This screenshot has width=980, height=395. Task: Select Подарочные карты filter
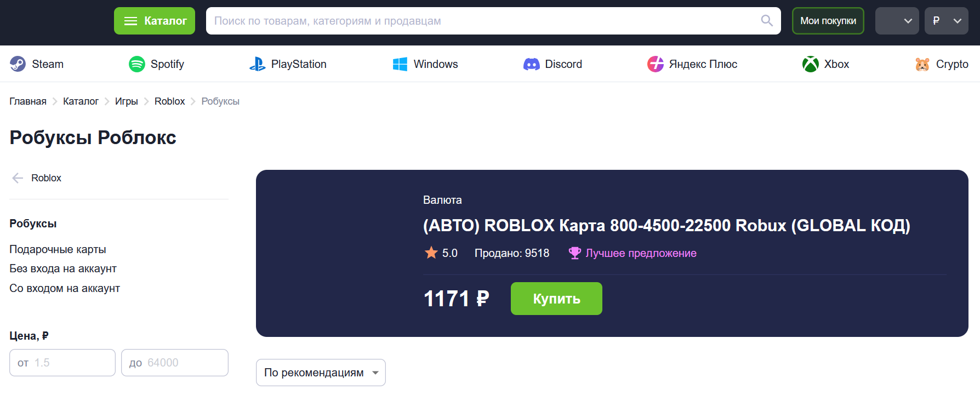[58, 249]
